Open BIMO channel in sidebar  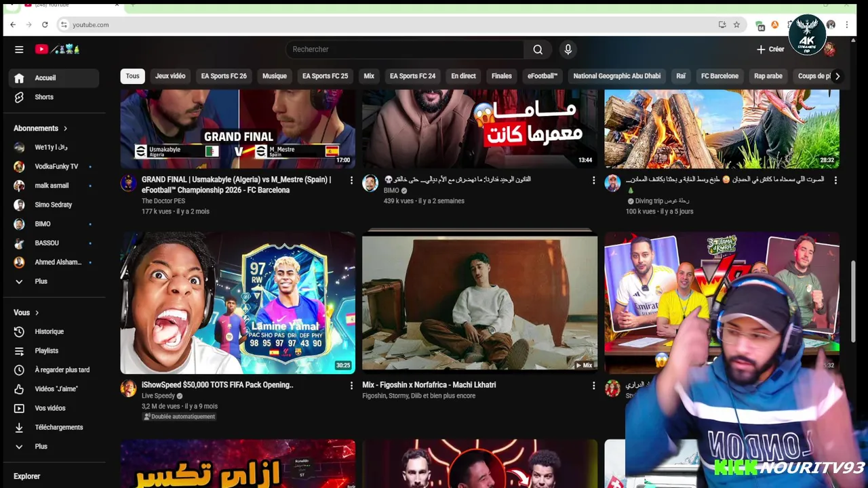click(x=54, y=224)
